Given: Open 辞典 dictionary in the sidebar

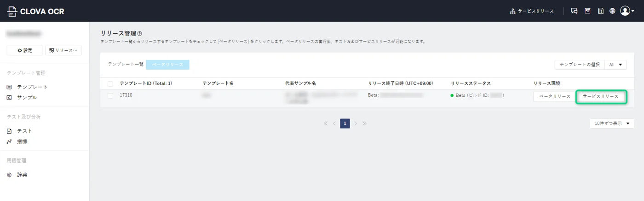Looking at the screenshot, I should click(x=22, y=175).
